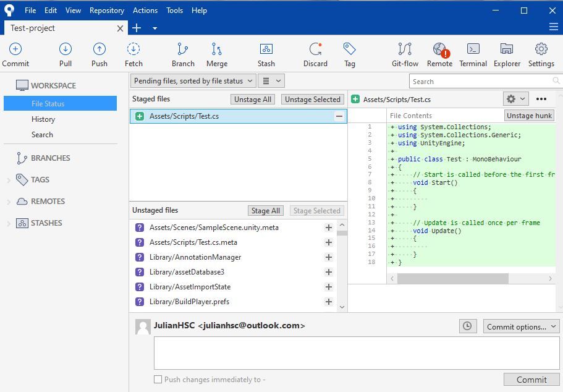This screenshot has height=392, width=563.
Task: Click the Stage All button
Action: [x=265, y=211]
